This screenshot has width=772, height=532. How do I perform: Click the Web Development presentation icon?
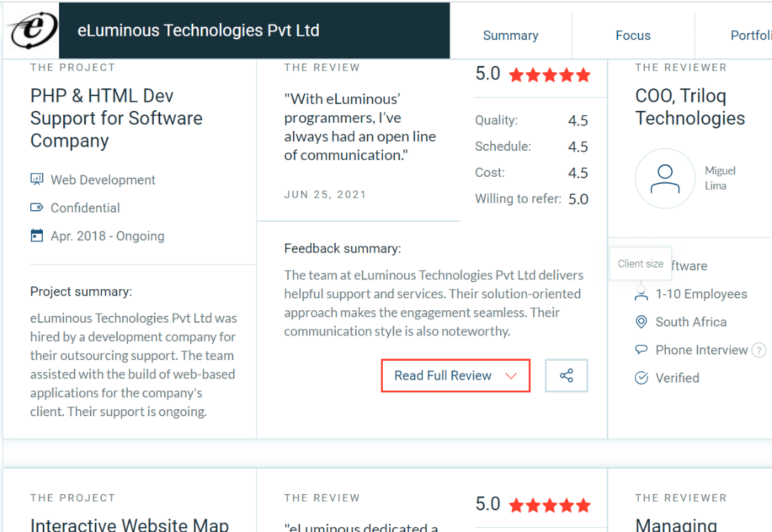pyautogui.click(x=37, y=180)
